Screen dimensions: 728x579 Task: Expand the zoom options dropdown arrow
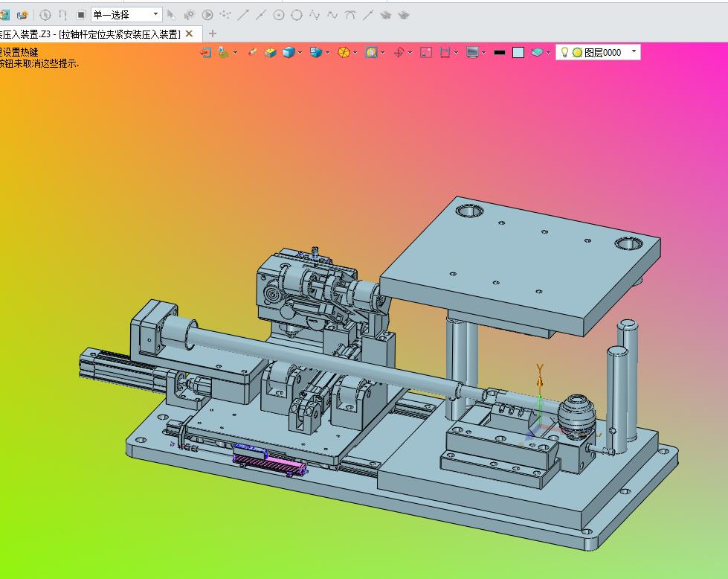pos(382,53)
